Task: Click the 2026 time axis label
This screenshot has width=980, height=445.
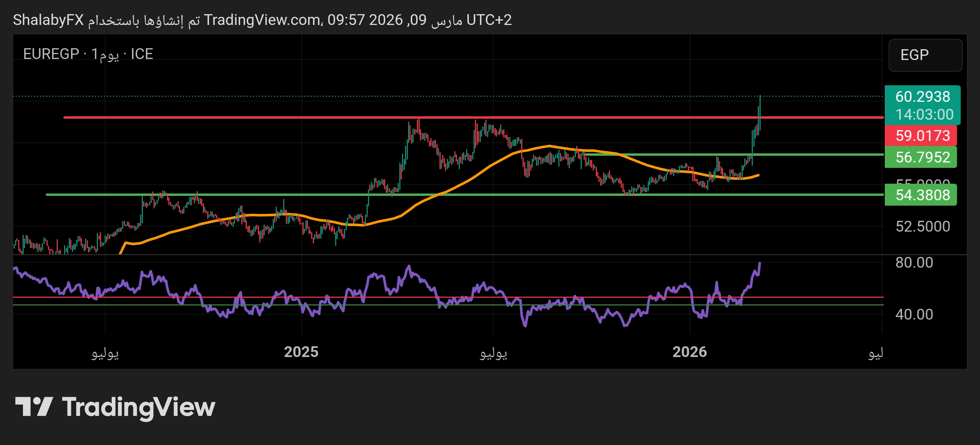Action: point(689,352)
